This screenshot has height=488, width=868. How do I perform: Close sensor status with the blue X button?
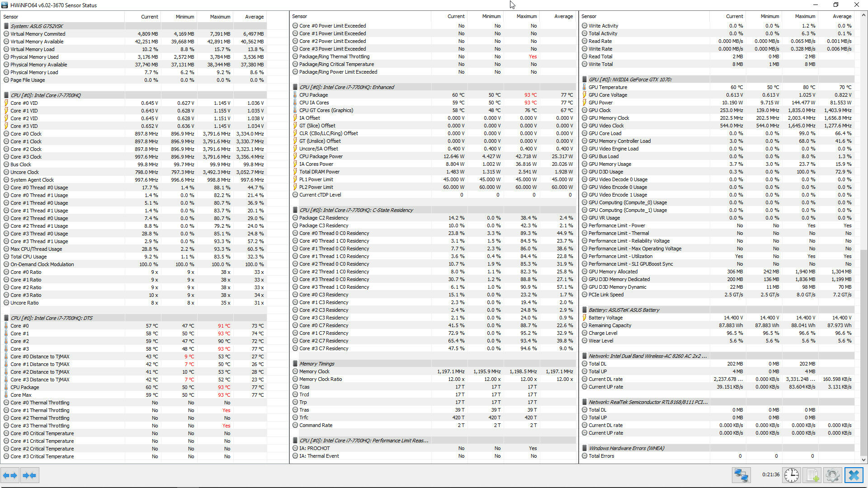(x=854, y=475)
